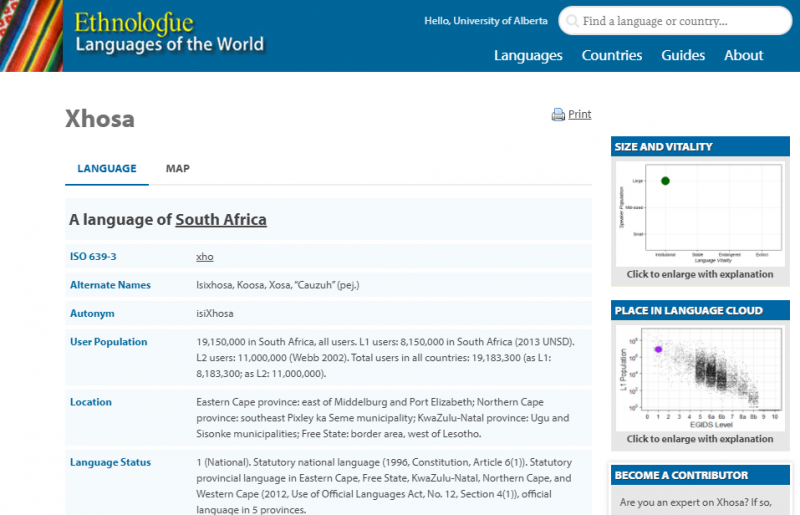
Task: Click the magnifier icon in search box
Action: point(572,21)
